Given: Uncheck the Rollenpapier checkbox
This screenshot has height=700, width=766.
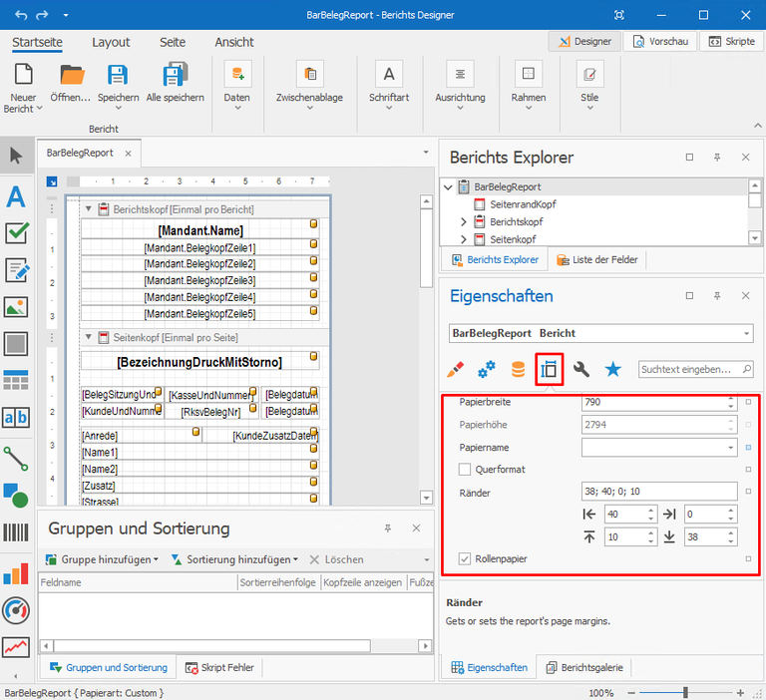Looking at the screenshot, I should pos(465,558).
